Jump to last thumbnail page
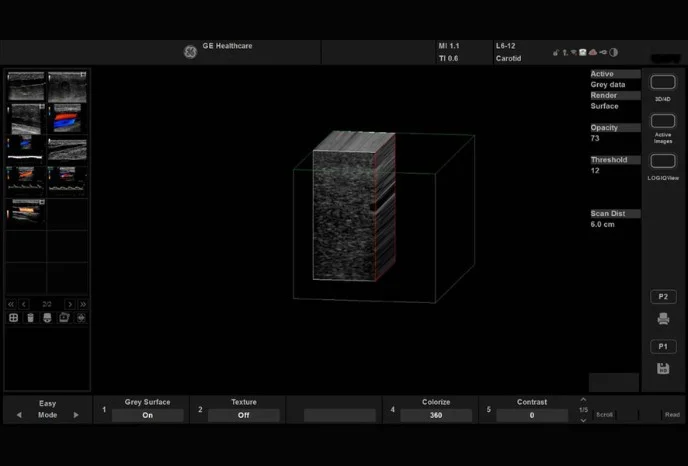This screenshot has width=688, height=466. tap(83, 304)
